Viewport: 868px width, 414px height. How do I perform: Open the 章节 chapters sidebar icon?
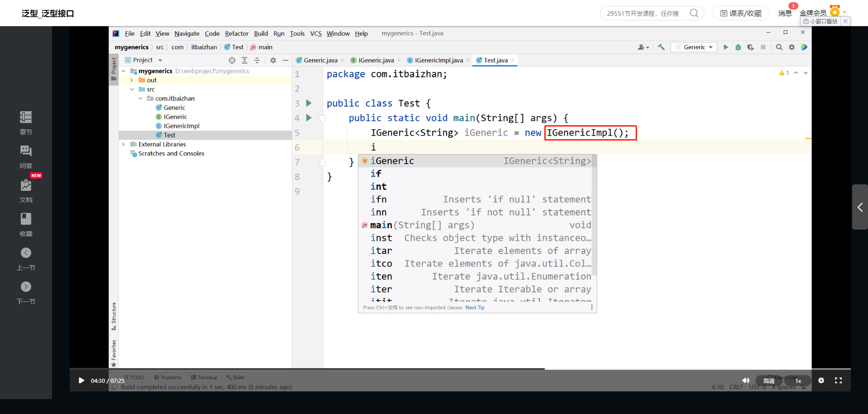[x=26, y=123]
